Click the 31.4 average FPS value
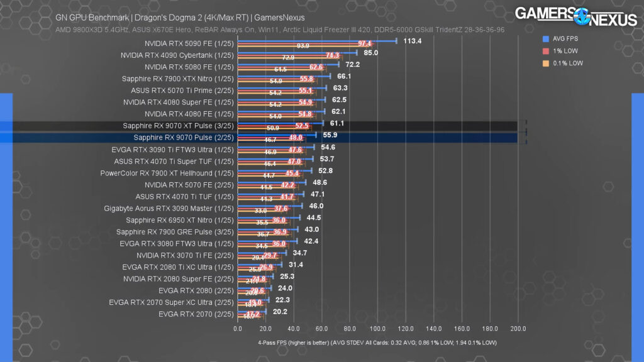Image resolution: width=644 pixels, height=362 pixels. [296, 265]
